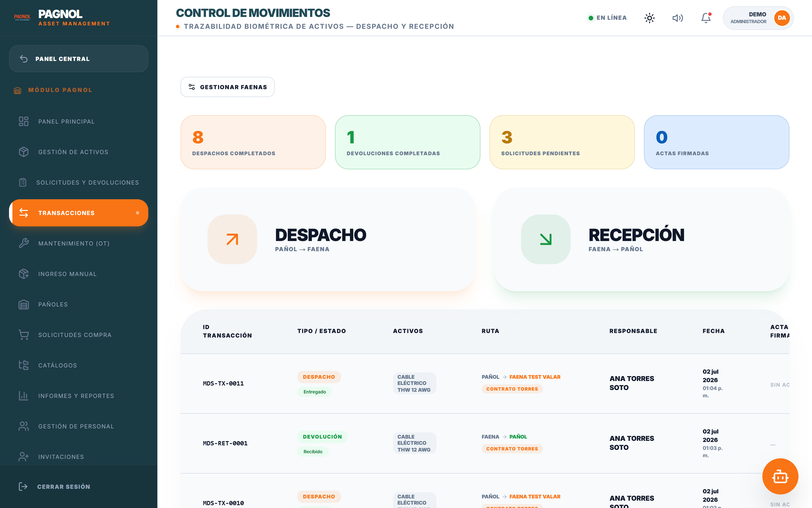
Task: Click the Fecha column header
Action: point(713,331)
